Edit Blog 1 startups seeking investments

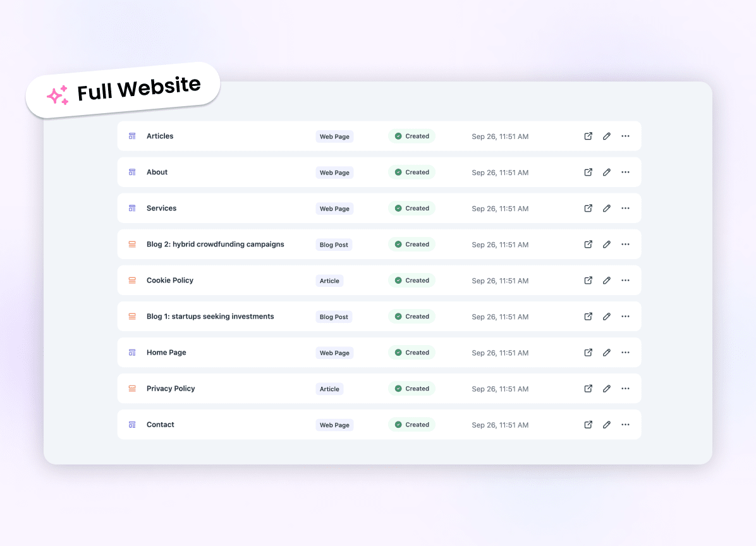pos(607,316)
